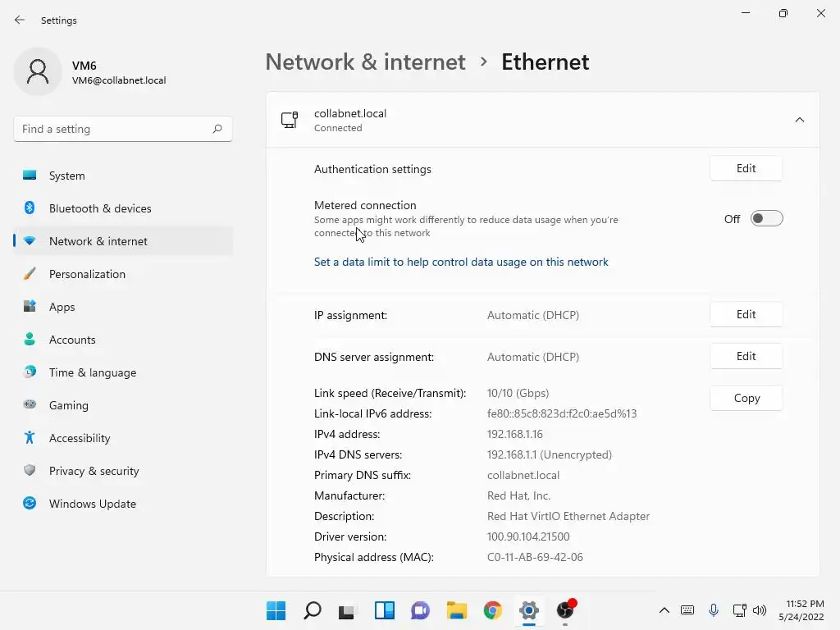Viewport: 840px width, 630px height.
Task: Select Gaming in the sidebar
Action: point(69,405)
